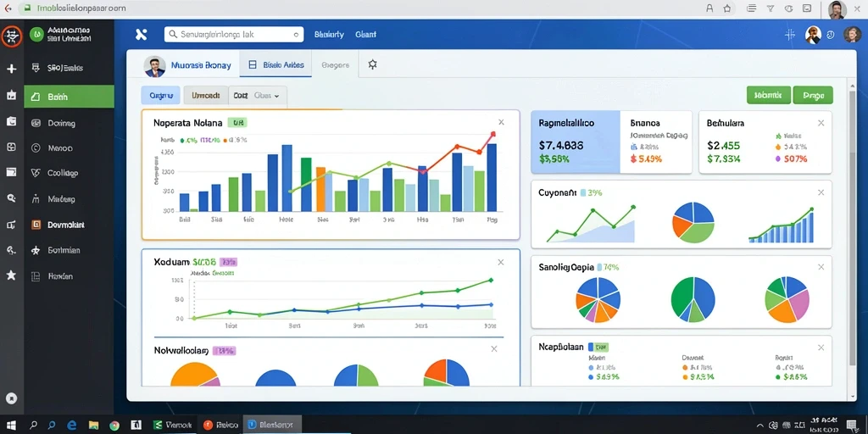
Task: Click the green Drage button
Action: click(x=813, y=95)
